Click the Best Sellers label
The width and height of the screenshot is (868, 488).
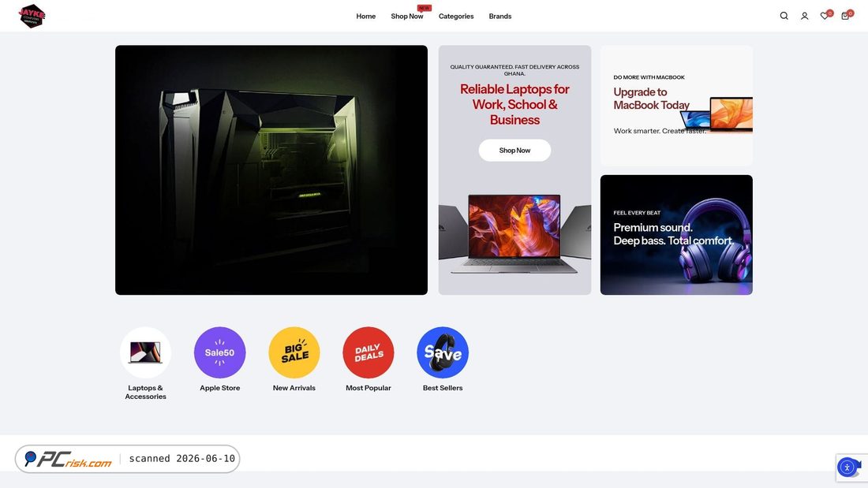click(x=443, y=388)
